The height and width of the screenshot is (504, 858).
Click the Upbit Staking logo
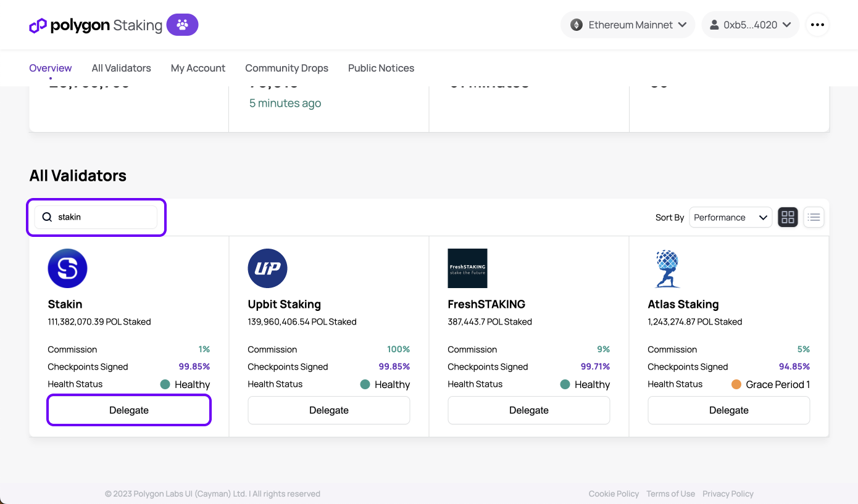point(267,268)
